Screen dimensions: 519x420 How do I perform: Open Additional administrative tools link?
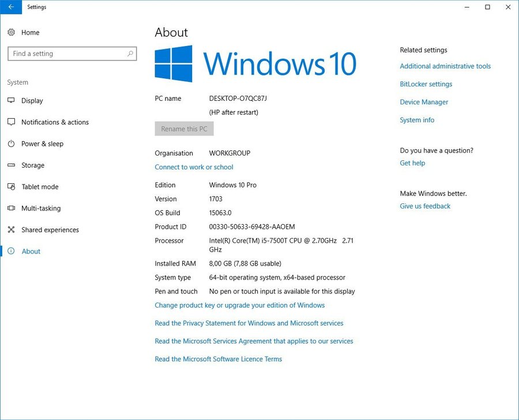click(445, 66)
